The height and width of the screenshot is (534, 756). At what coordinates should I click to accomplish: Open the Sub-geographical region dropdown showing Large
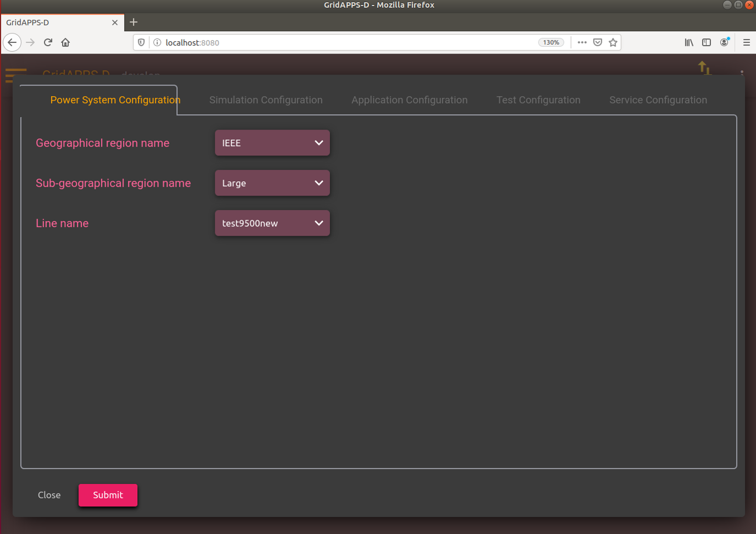(x=272, y=183)
